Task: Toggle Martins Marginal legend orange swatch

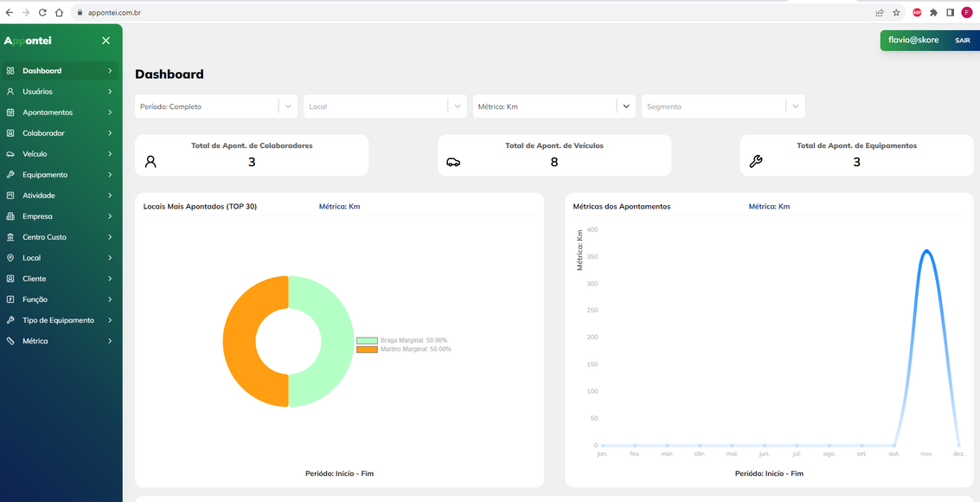Action: (x=367, y=349)
